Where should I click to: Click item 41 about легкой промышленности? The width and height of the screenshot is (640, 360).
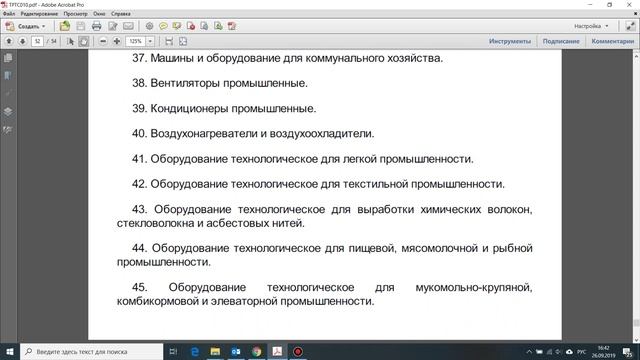pos(303,159)
